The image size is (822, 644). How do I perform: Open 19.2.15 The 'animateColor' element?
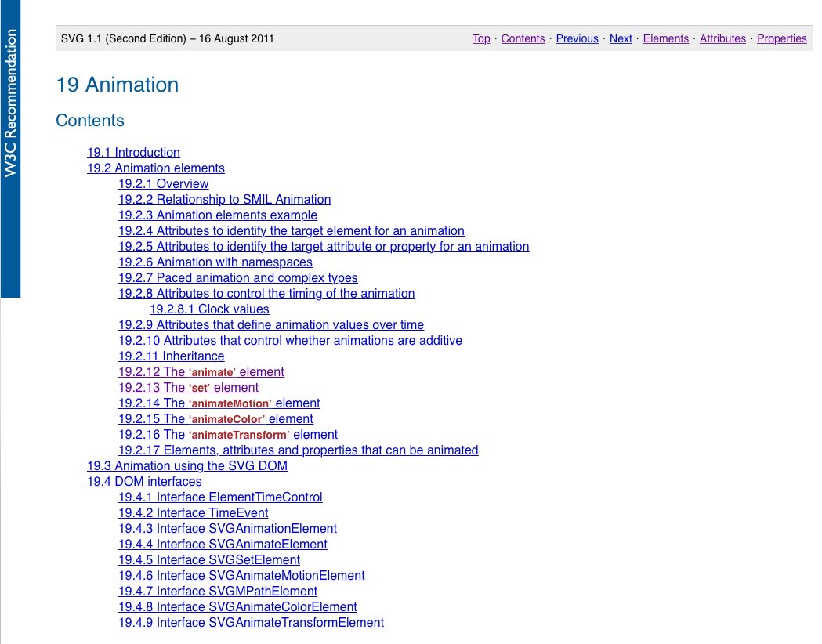point(215,419)
